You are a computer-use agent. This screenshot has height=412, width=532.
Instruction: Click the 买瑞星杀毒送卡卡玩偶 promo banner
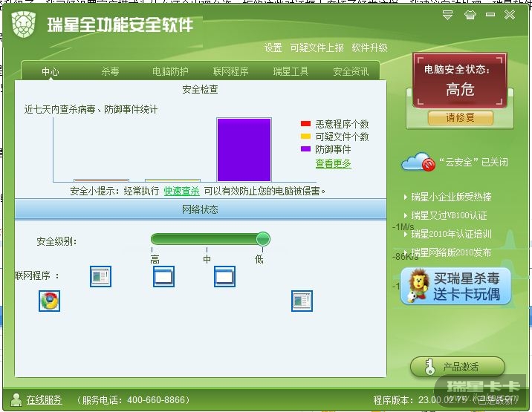(x=455, y=286)
